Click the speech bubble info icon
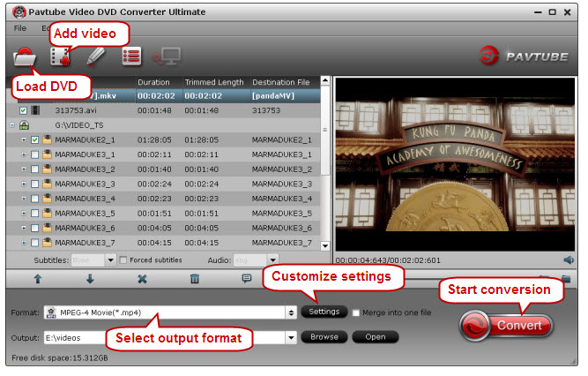 [x=247, y=279]
